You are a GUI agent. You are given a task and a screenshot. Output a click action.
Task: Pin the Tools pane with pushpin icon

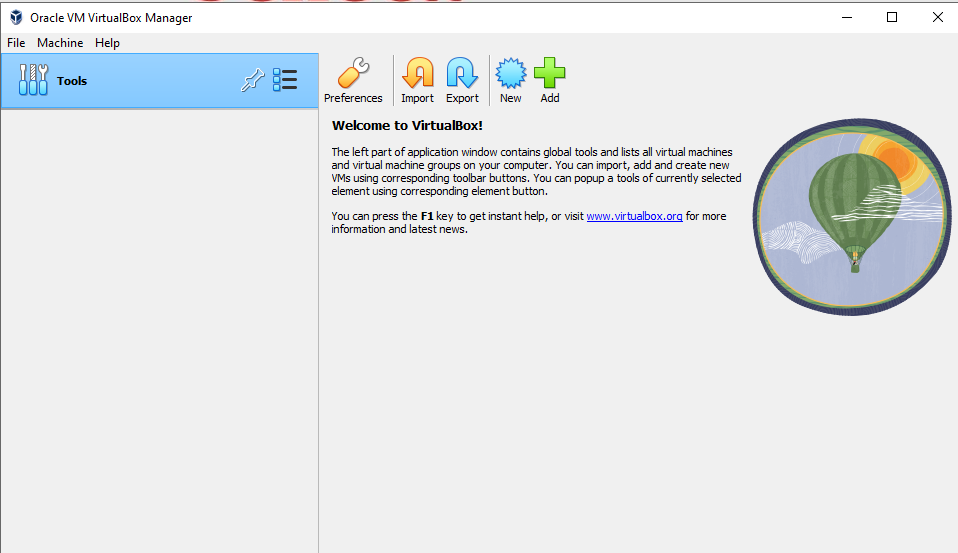(251, 81)
